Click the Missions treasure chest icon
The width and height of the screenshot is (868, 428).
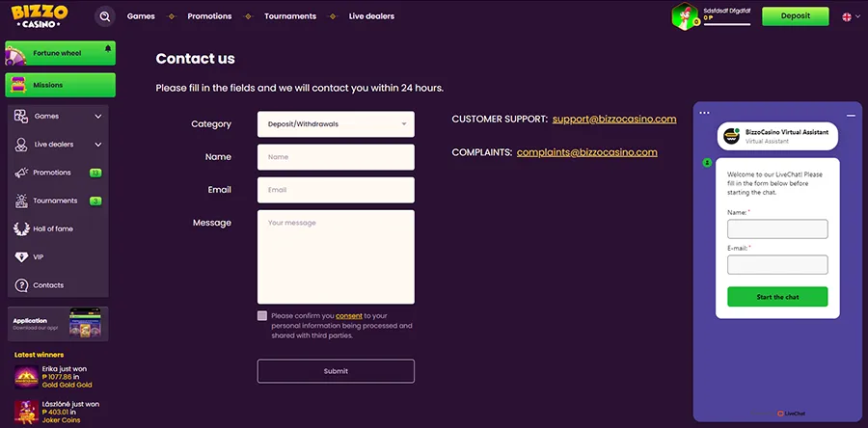click(x=18, y=85)
